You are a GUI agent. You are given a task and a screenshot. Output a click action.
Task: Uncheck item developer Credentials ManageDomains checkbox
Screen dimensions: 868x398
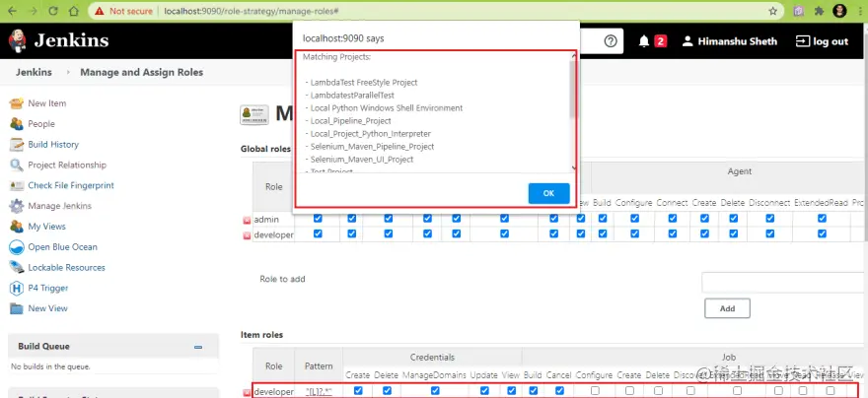pos(435,390)
